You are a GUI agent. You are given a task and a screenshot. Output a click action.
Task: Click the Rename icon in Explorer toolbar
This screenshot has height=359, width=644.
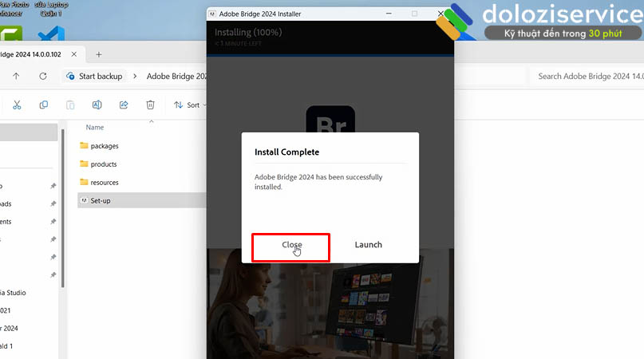coord(97,105)
